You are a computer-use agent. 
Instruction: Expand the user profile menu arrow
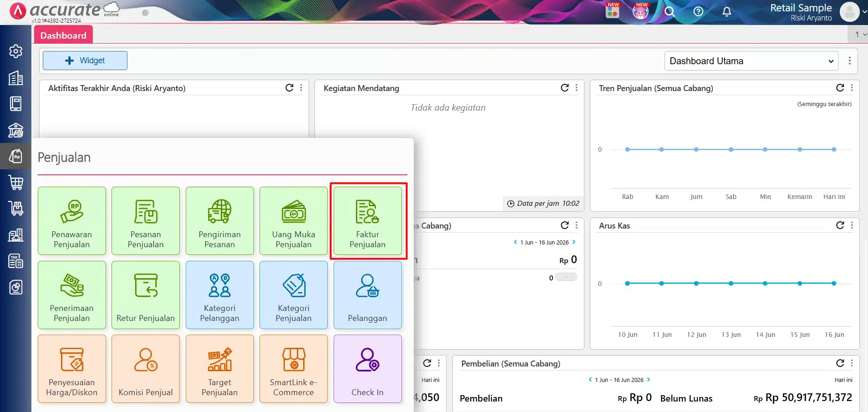coord(864,12)
